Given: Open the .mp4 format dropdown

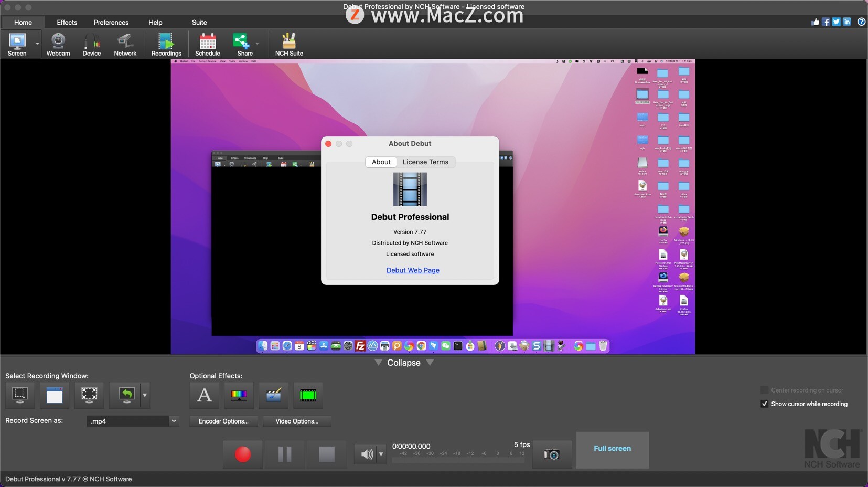Looking at the screenshot, I should (x=133, y=421).
